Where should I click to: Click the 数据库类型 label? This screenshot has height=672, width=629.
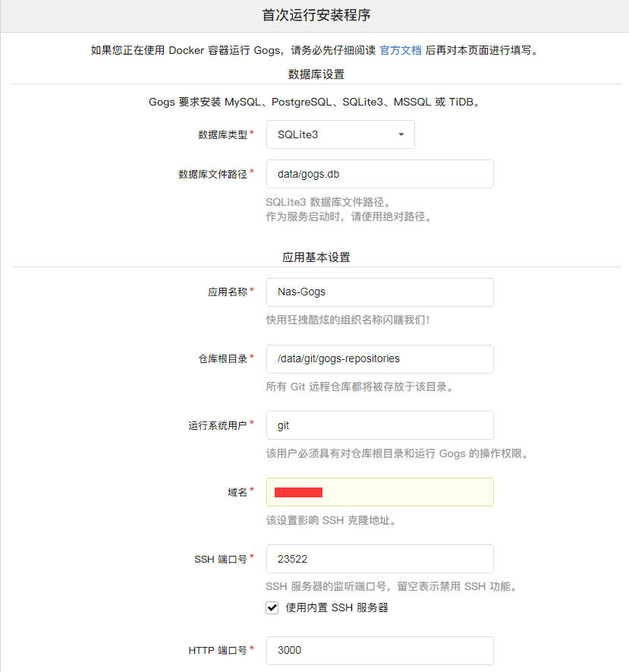222,134
